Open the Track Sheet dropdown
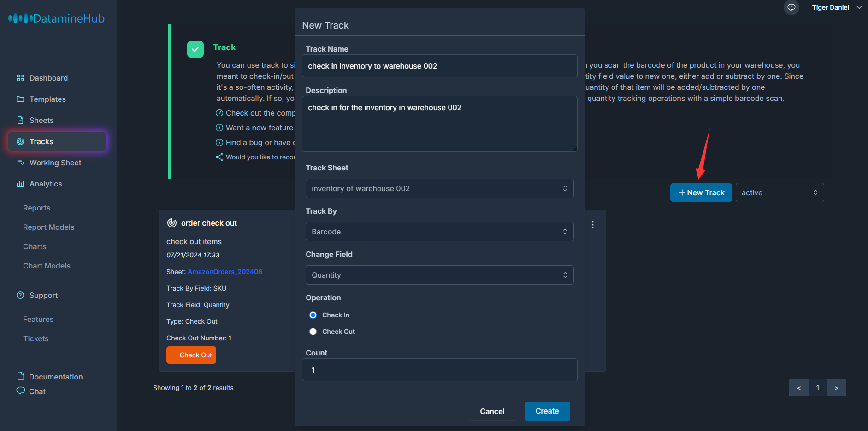The width and height of the screenshot is (868, 431). click(x=440, y=188)
